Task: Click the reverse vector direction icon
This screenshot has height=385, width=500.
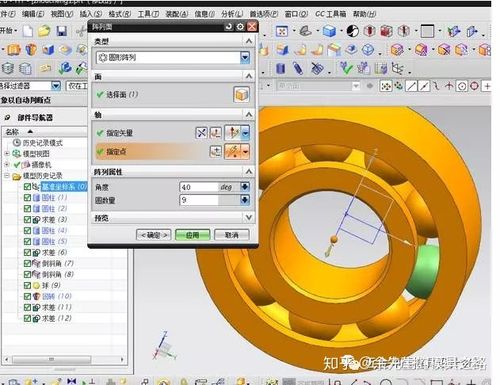Action: (201, 133)
